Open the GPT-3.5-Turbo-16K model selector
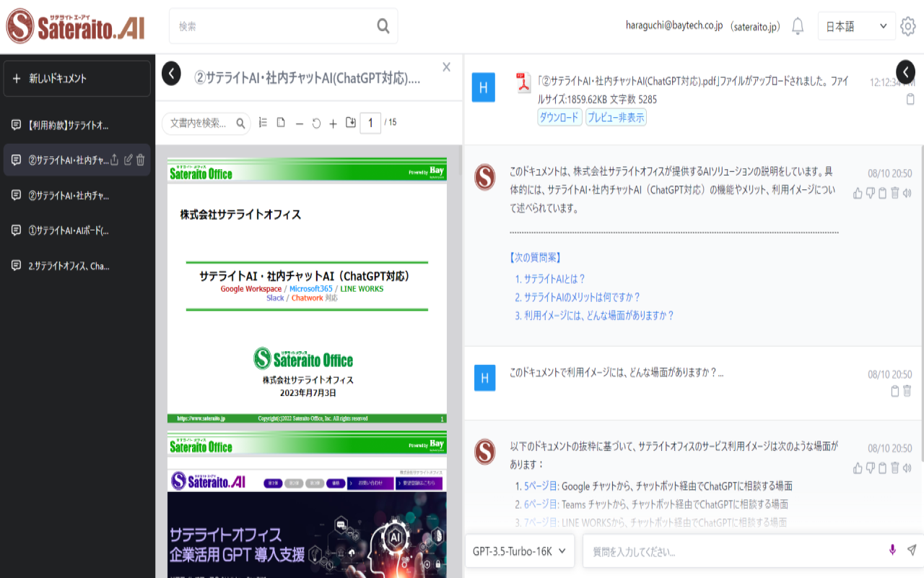Image resolution: width=924 pixels, height=578 pixels. tap(519, 550)
